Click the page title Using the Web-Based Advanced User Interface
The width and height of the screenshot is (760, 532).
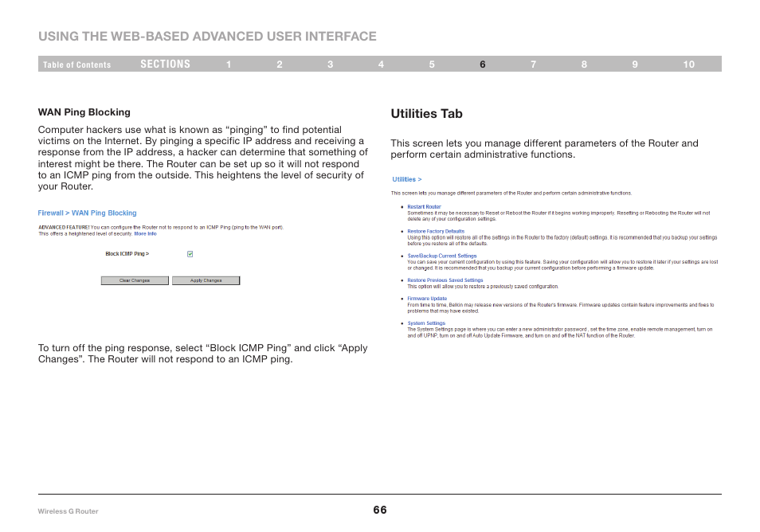207,37
